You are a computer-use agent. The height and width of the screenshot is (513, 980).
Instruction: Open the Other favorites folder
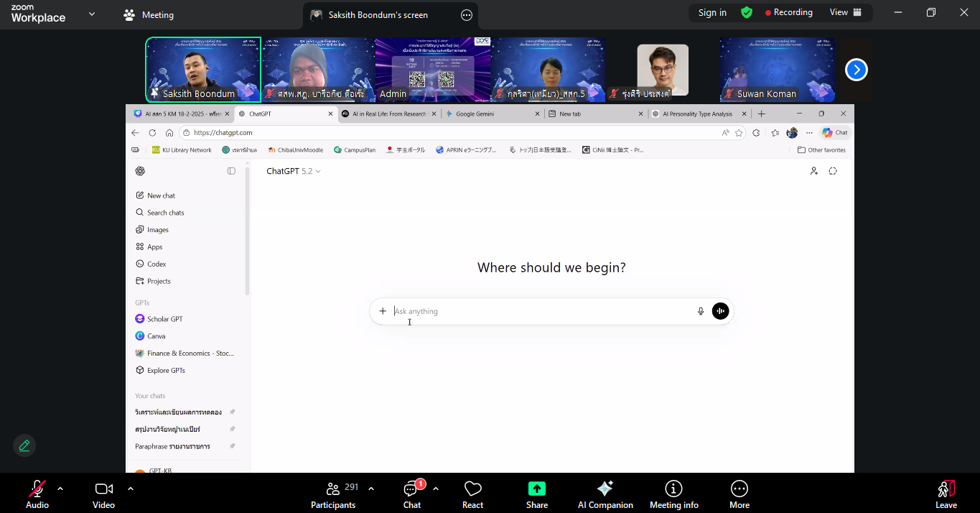(821, 150)
